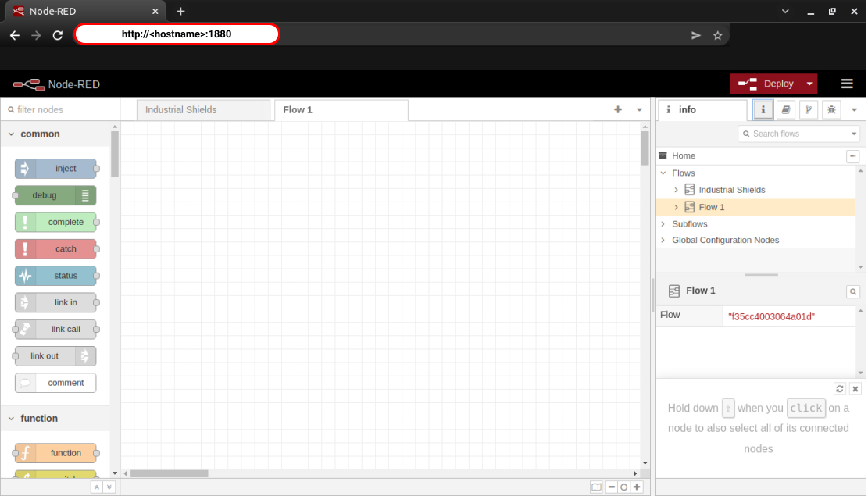
Task: Select the inject node in the palette
Action: pos(56,168)
